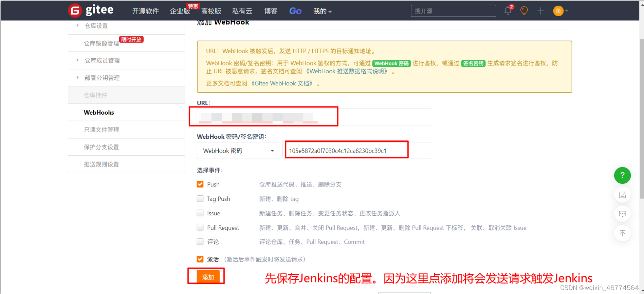Open the Gitee WebHook 文档 link
The height and width of the screenshot is (294, 644).
[x=282, y=83]
